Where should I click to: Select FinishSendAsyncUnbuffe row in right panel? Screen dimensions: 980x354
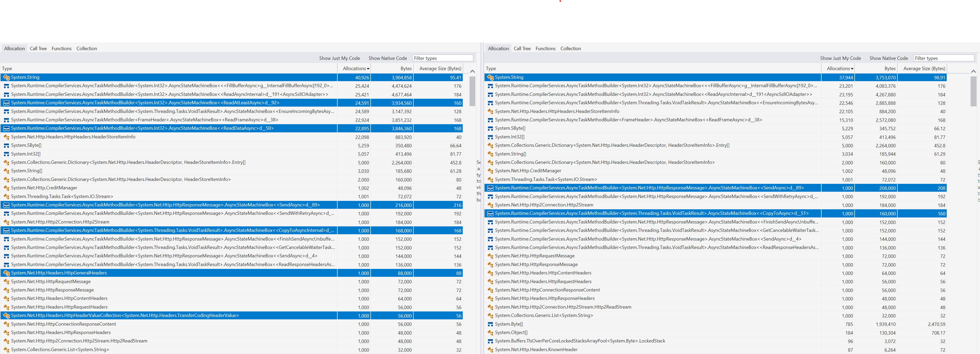click(715, 222)
